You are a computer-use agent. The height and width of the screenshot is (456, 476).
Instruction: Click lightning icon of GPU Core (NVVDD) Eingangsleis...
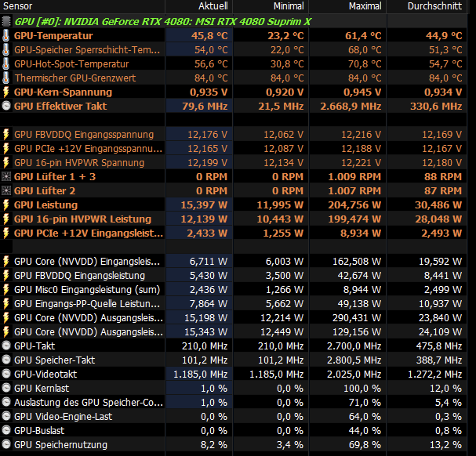pyautogui.click(x=5, y=261)
